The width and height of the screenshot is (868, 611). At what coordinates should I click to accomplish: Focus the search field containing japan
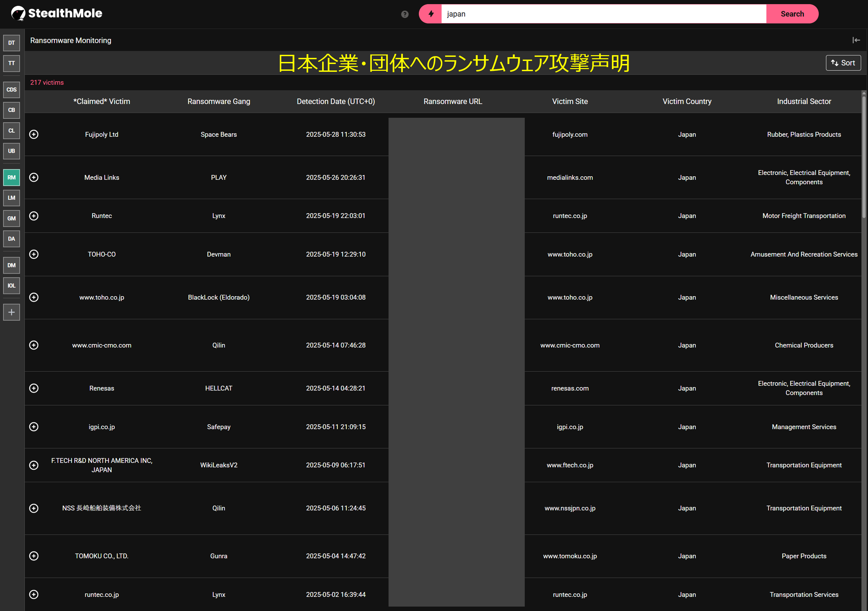click(x=604, y=14)
